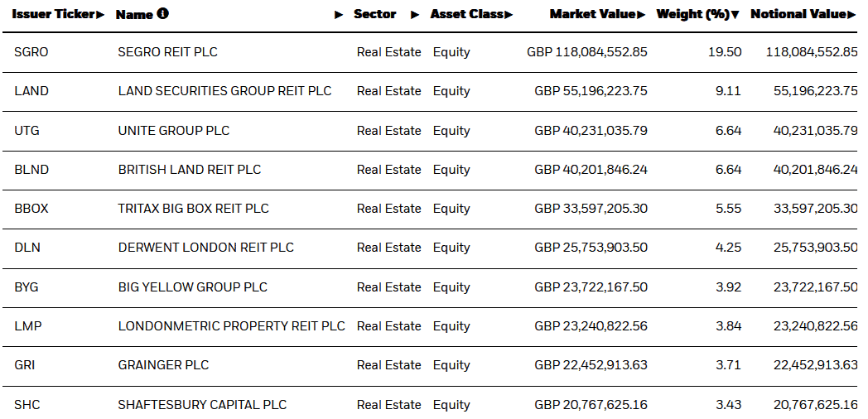
Task: Sort by Issuer Ticker arrow
Action: click(101, 15)
